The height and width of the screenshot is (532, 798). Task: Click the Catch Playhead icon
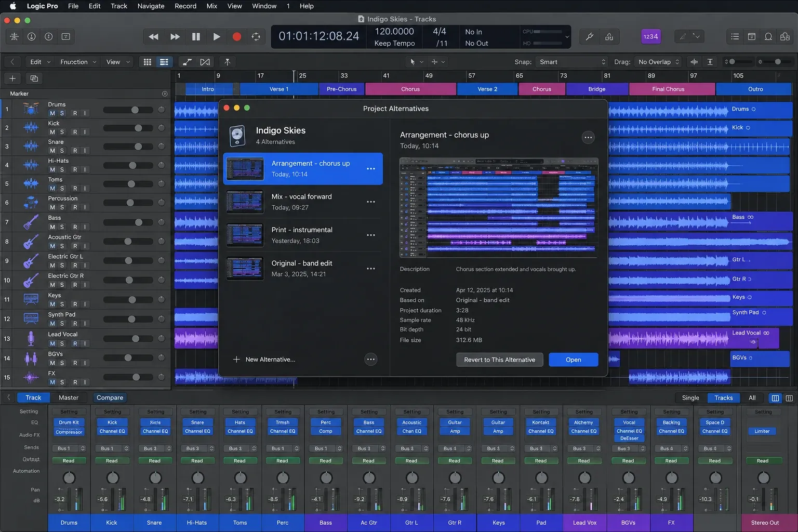tap(227, 62)
